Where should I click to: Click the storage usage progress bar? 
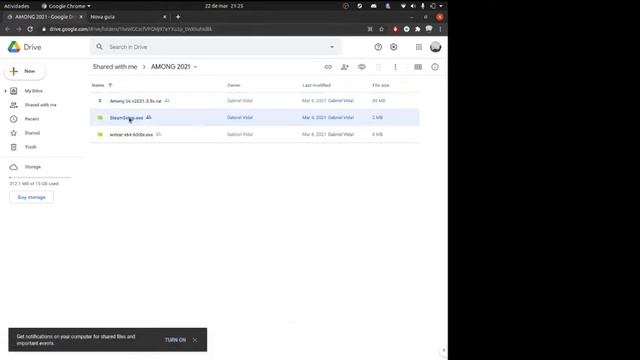click(40, 178)
